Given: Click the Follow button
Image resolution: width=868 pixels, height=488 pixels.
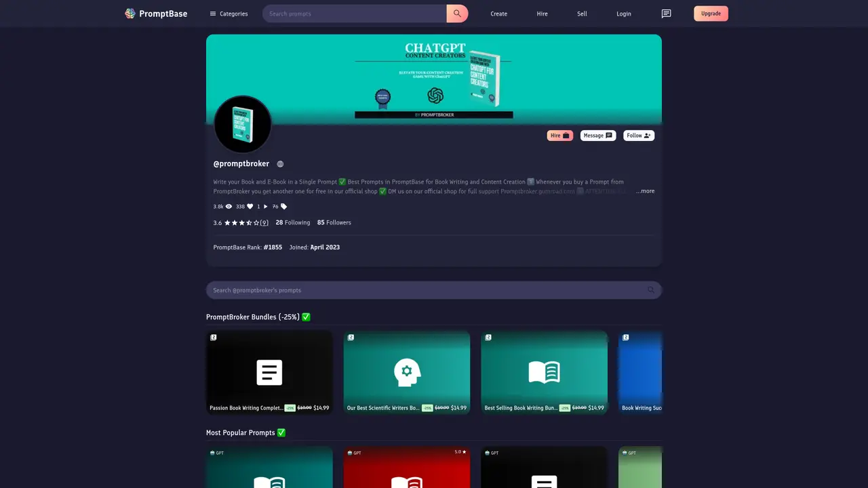Looking at the screenshot, I should point(639,136).
